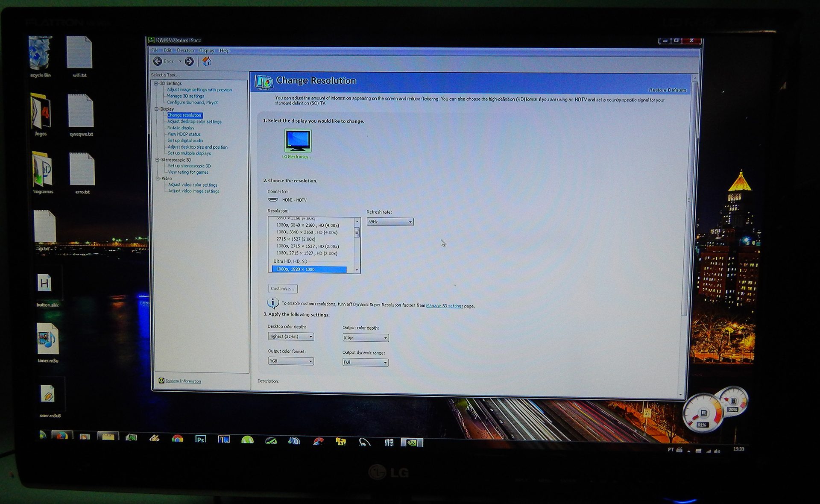Open the Manage 3D settings link
820x504 pixels.
444,306
